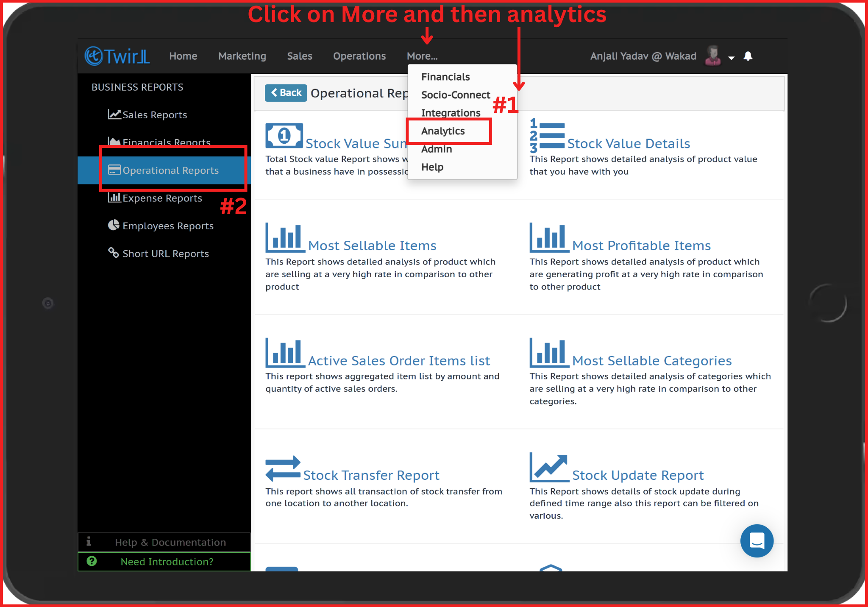Open the Operations menu tab
This screenshot has height=607, width=868.
point(359,56)
